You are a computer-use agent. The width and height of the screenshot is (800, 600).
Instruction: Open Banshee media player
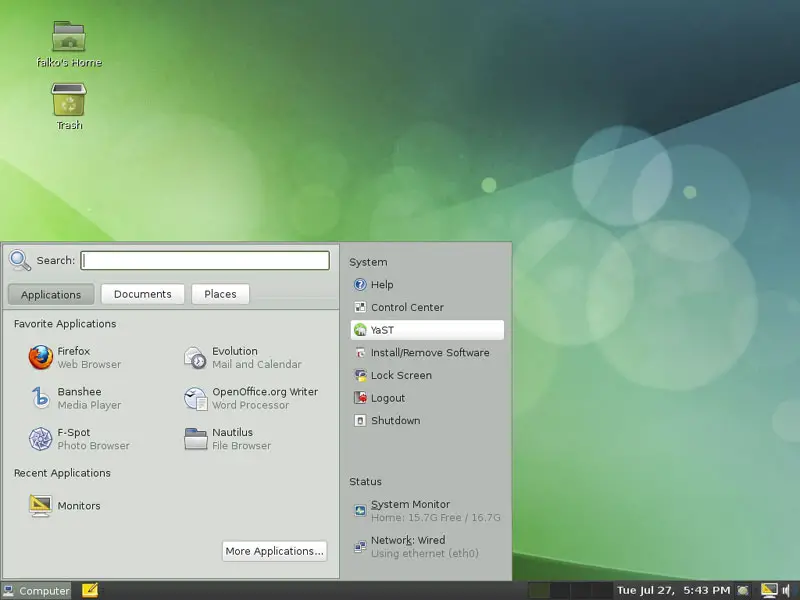pyautogui.click(x=76, y=398)
